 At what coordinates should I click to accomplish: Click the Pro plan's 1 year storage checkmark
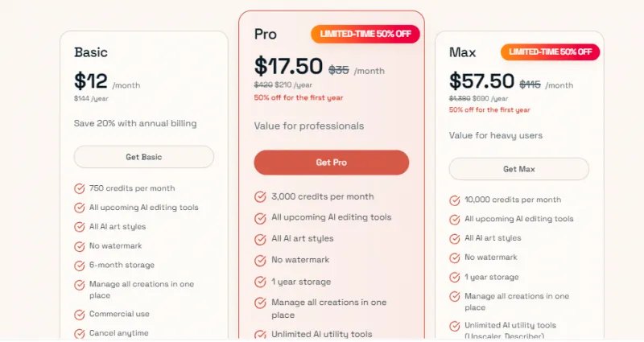260,282
